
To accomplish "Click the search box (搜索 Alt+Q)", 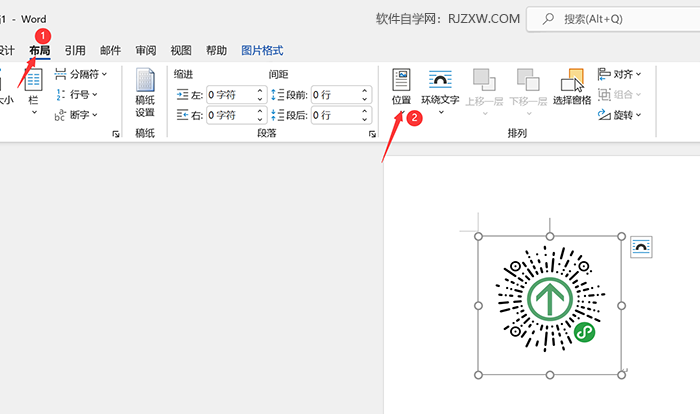I will tap(613, 19).
